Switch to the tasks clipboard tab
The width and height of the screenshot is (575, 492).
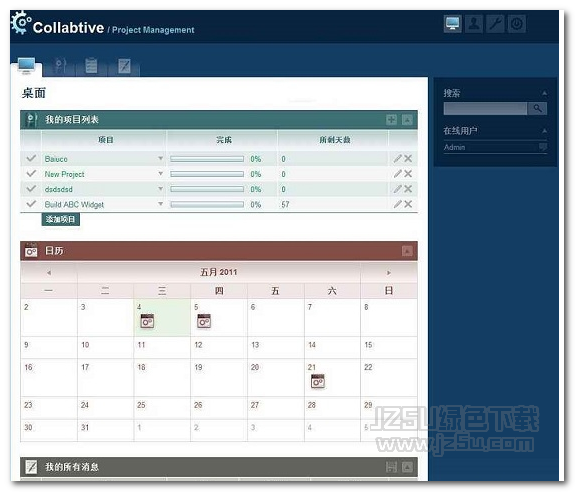click(91, 66)
